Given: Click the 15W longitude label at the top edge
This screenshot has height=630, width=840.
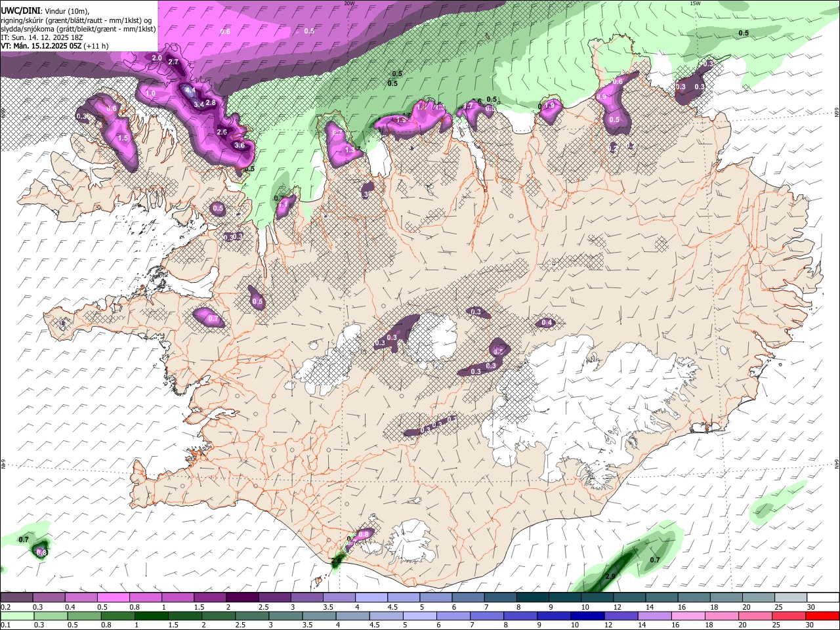Looking at the screenshot, I should [696, 3].
